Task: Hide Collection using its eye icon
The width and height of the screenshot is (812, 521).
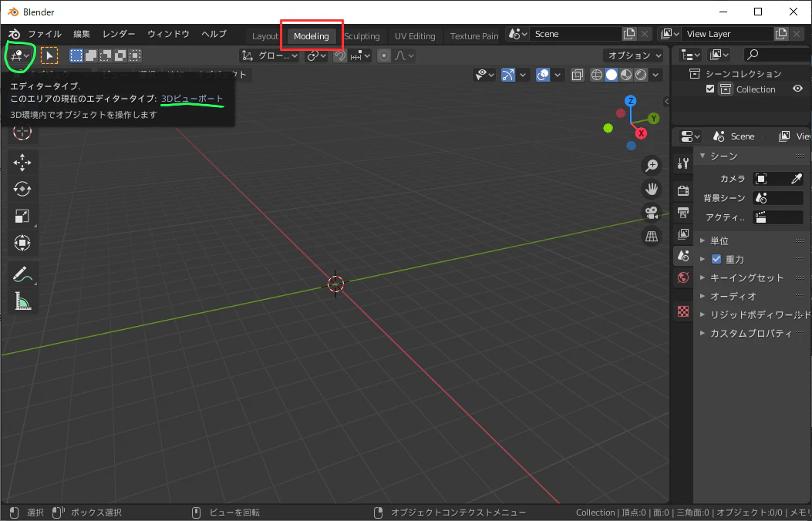Action: (x=797, y=89)
